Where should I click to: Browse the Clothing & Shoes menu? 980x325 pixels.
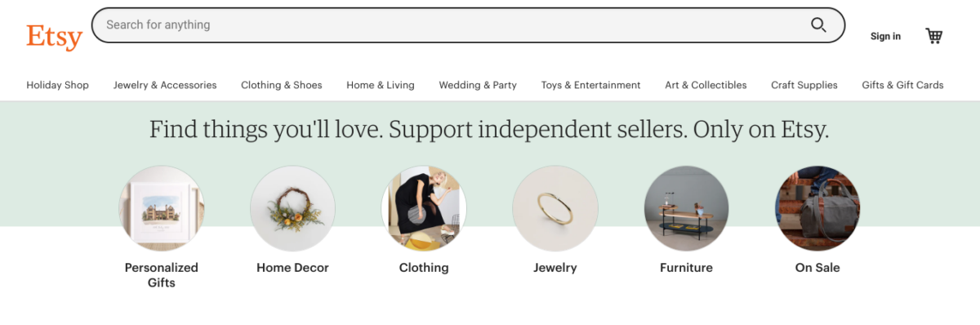(x=282, y=85)
